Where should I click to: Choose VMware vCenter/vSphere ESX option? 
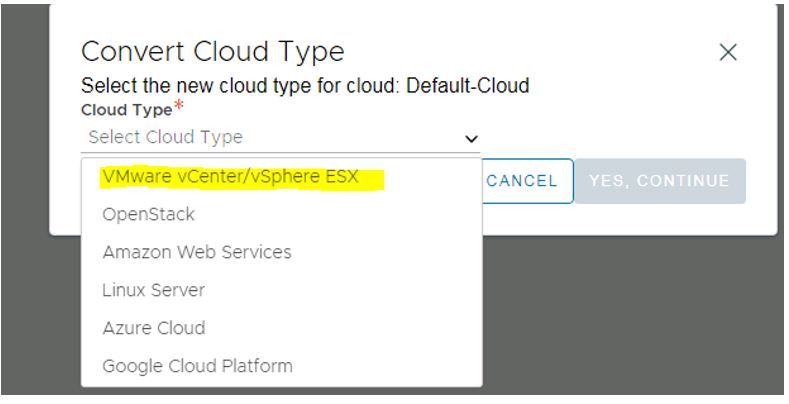click(x=281, y=177)
